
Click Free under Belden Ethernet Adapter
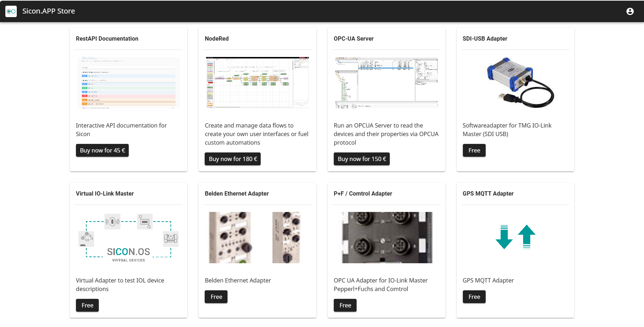216,297
